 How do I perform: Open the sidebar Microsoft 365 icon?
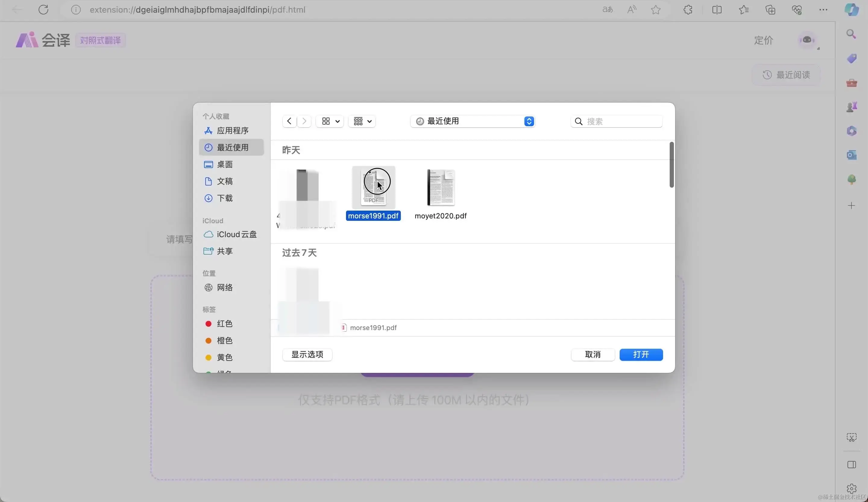[x=851, y=131]
